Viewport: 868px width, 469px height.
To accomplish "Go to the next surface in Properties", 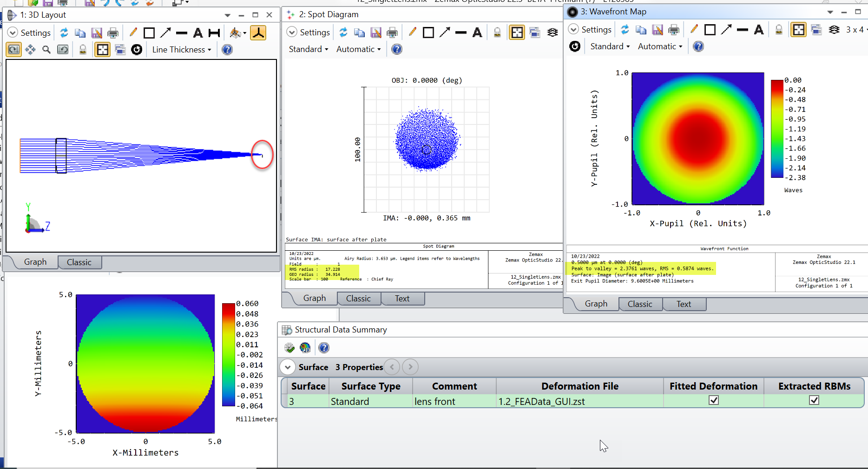I will coord(410,367).
